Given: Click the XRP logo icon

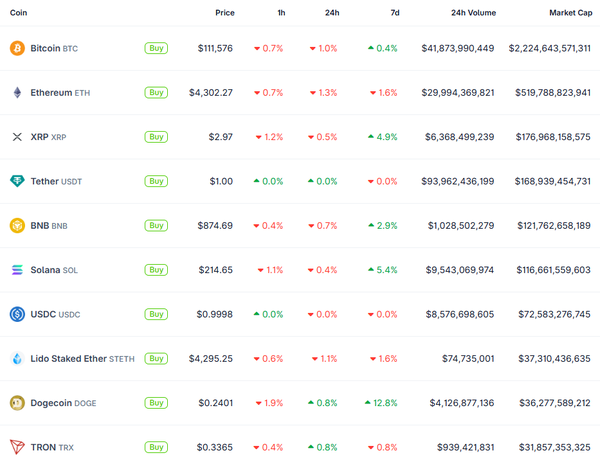Looking at the screenshot, I should (17, 137).
